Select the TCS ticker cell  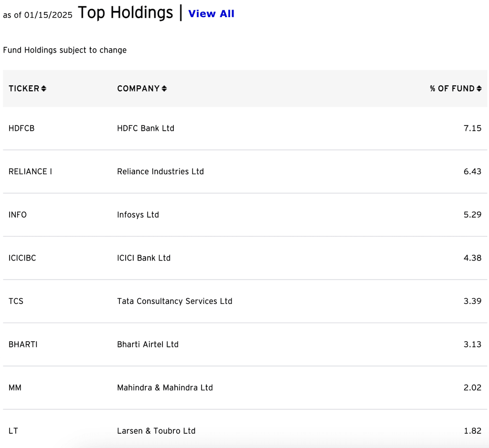16,301
